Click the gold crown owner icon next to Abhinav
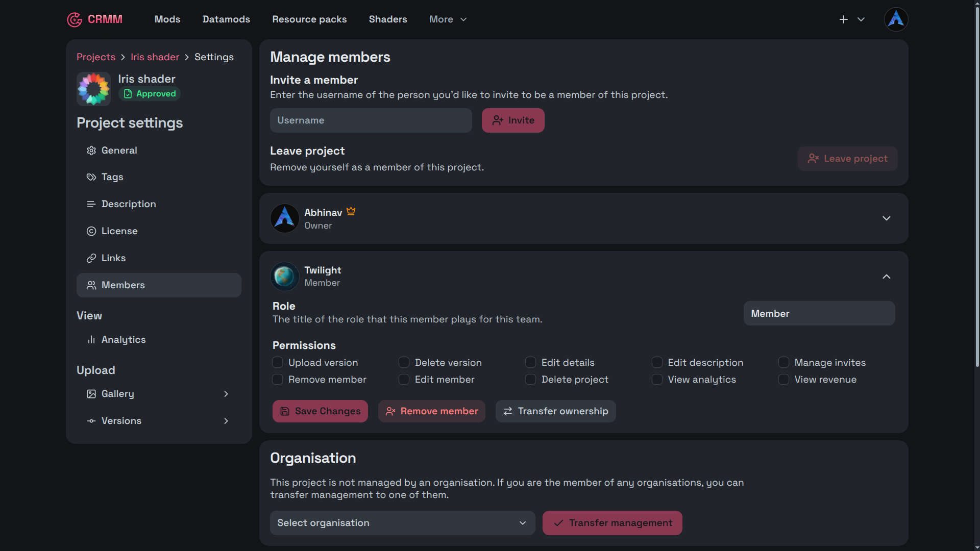Viewport: 980px width, 551px height. click(351, 211)
